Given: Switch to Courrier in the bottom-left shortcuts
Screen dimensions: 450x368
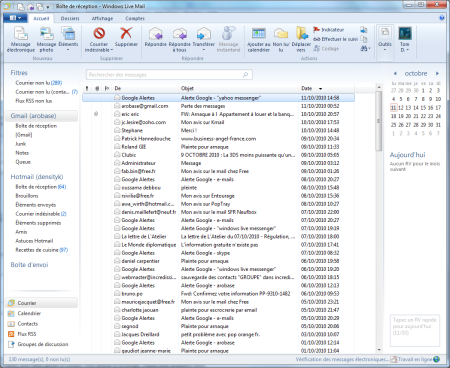Looking at the screenshot, I should coord(42,303).
